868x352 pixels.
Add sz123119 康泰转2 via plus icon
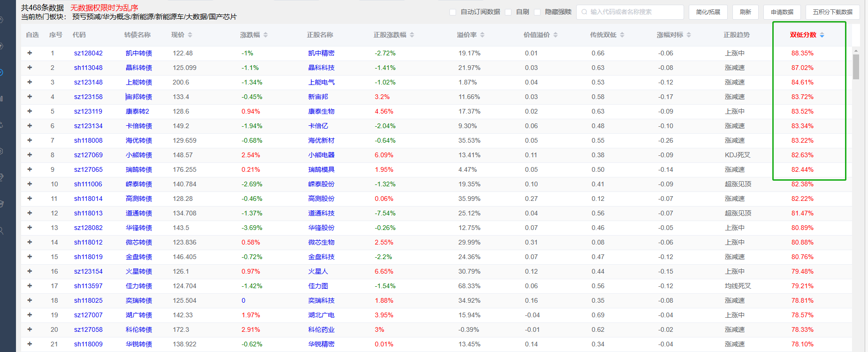click(30, 111)
